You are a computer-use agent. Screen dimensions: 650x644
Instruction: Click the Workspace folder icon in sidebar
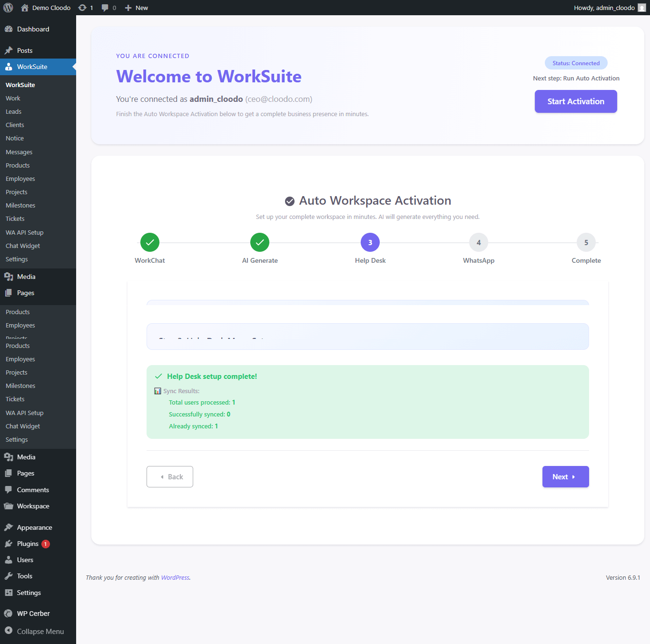pos(10,506)
